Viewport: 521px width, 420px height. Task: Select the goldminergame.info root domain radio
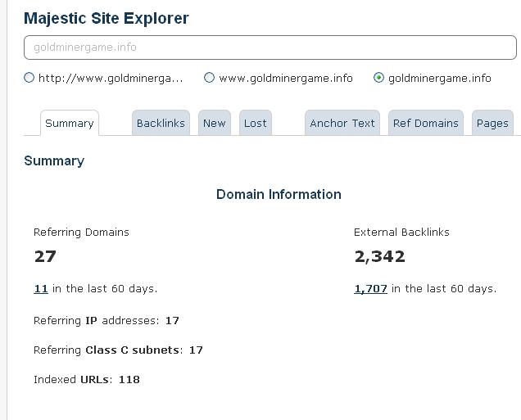pos(378,78)
